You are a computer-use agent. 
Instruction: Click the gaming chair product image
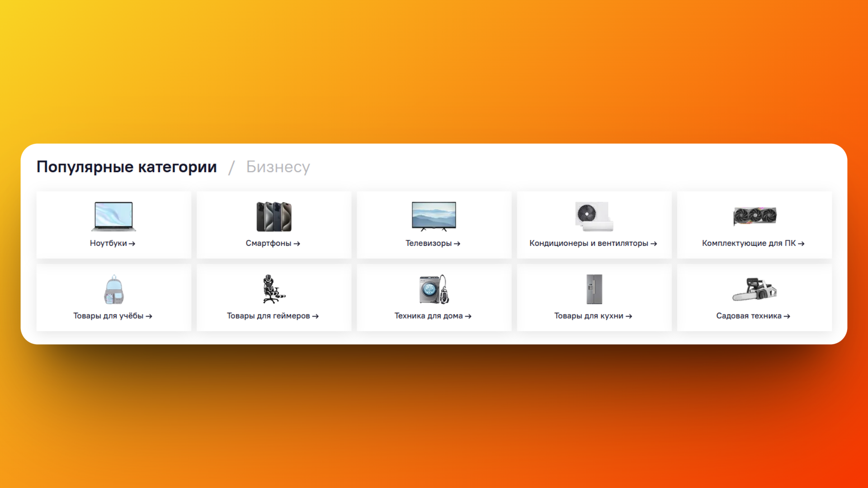coord(273,289)
